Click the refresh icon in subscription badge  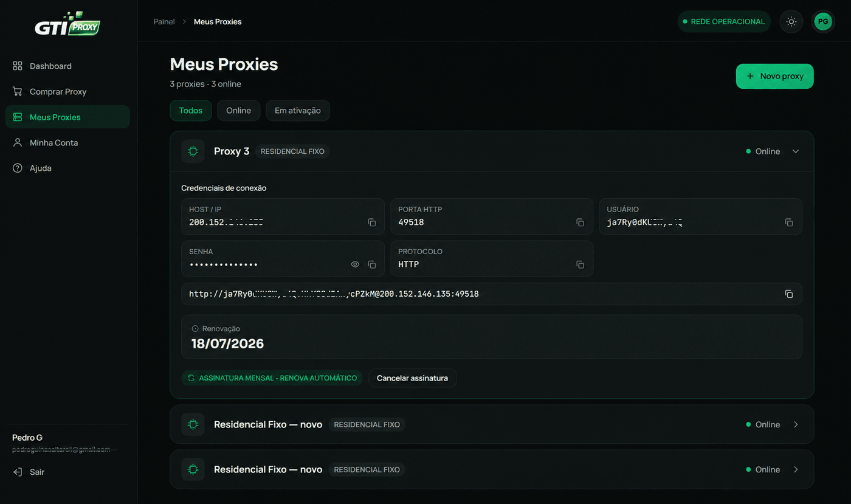[x=191, y=378]
